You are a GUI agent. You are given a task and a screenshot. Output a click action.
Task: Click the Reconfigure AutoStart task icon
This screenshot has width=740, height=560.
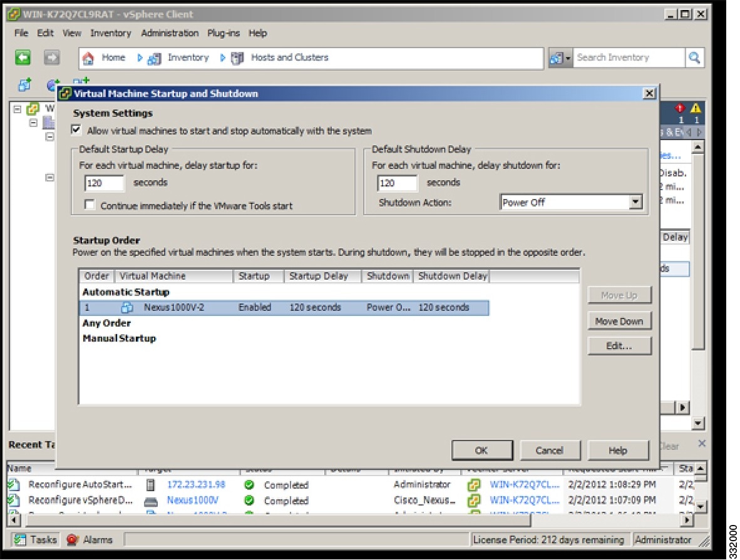pyautogui.click(x=14, y=484)
